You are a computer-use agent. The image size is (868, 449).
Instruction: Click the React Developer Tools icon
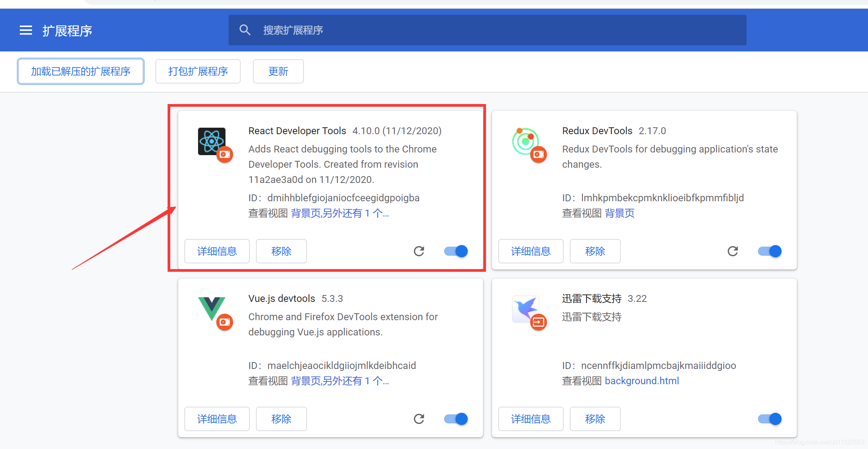pyautogui.click(x=212, y=141)
